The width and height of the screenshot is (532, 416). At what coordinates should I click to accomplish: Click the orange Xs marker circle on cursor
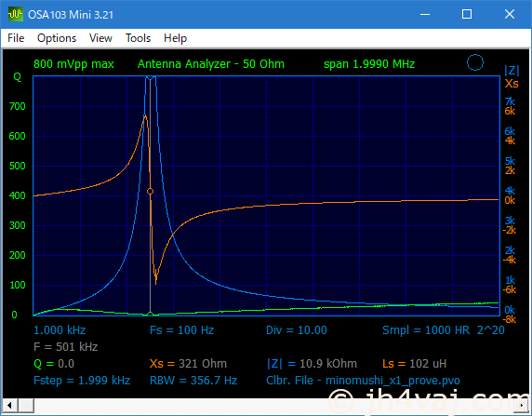(x=150, y=192)
